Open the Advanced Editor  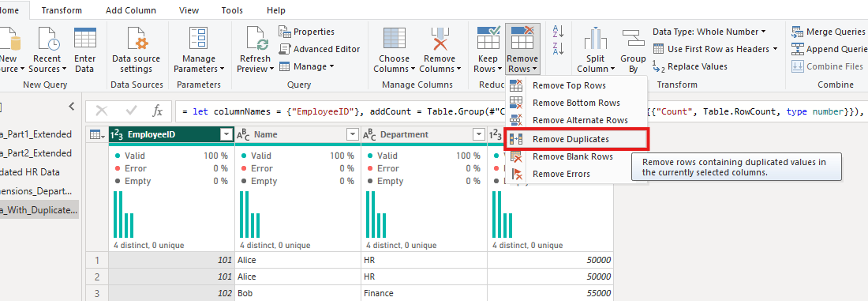[320, 49]
